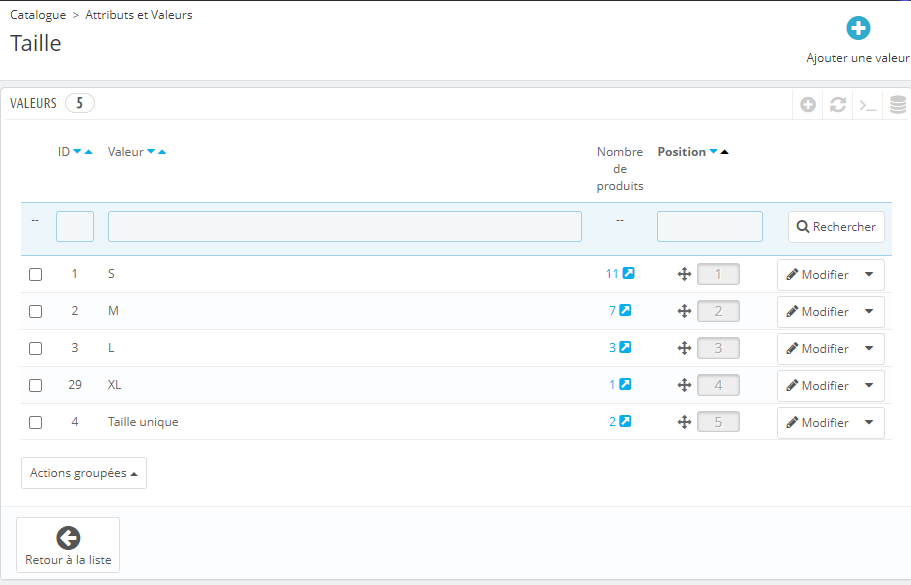Open the Actions groupées menu

click(84, 473)
